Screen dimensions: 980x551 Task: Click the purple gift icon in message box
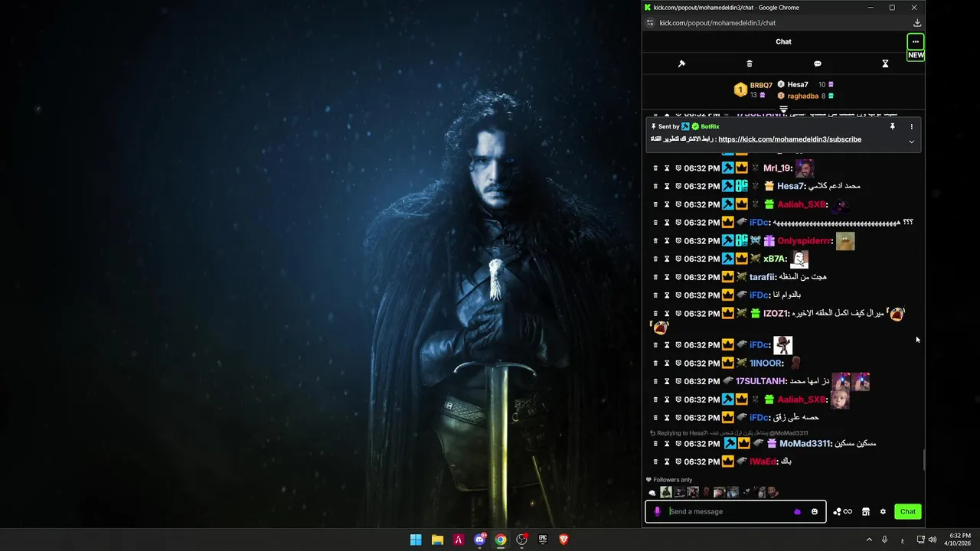click(x=797, y=511)
